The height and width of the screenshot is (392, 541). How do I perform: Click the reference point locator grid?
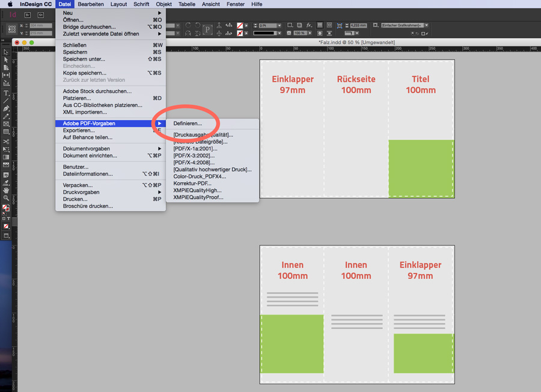tap(12, 29)
